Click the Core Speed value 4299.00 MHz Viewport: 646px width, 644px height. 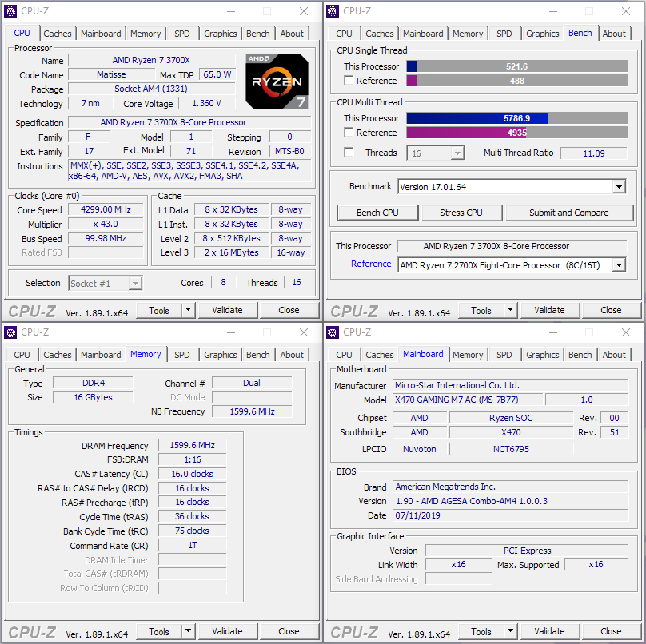(x=106, y=209)
